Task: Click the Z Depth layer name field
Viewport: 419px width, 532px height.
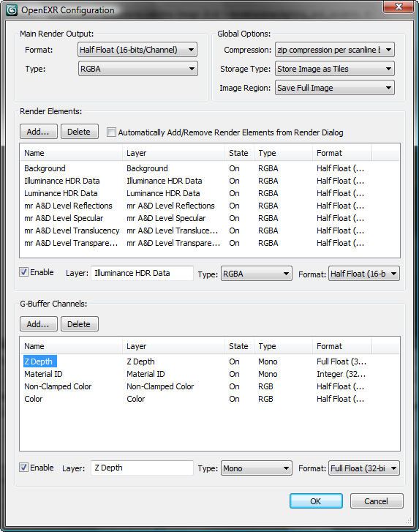Action: 142,468
